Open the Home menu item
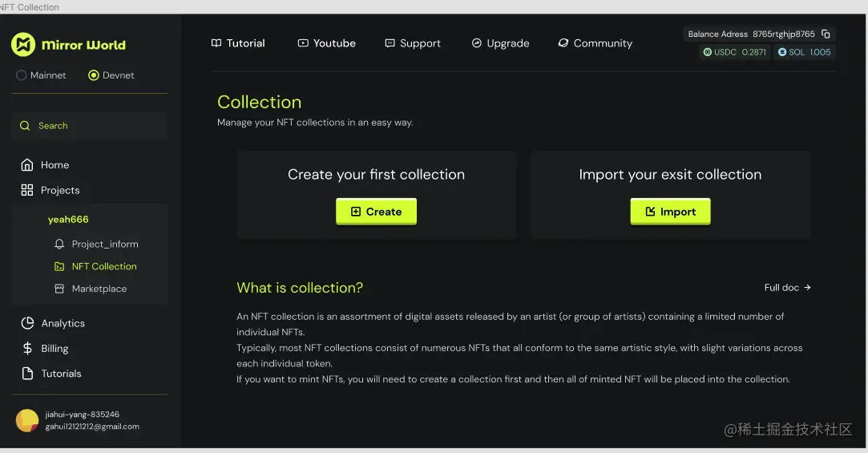 pos(55,165)
